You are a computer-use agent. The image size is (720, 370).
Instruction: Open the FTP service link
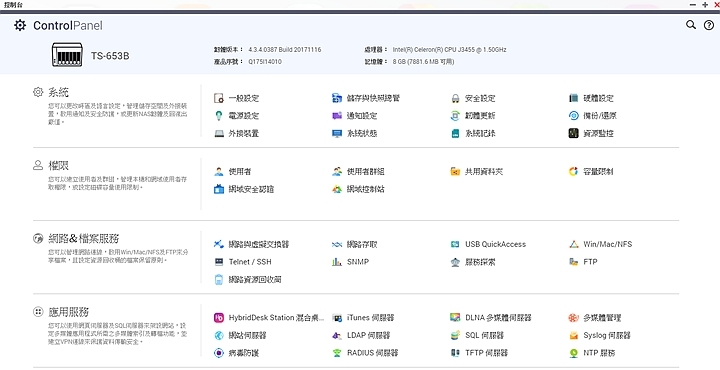pos(590,262)
